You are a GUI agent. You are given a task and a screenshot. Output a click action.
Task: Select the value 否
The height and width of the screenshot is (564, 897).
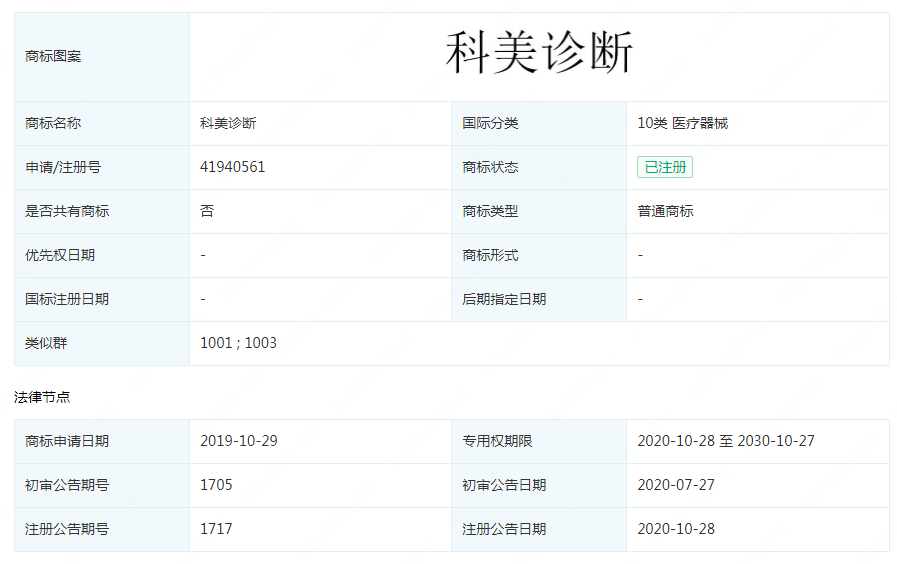click(x=207, y=211)
